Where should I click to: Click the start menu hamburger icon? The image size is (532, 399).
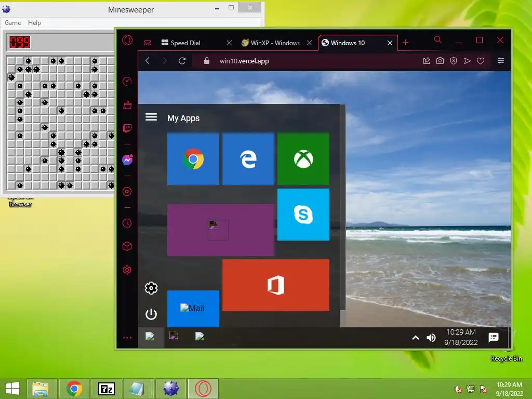pyautogui.click(x=151, y=117)
